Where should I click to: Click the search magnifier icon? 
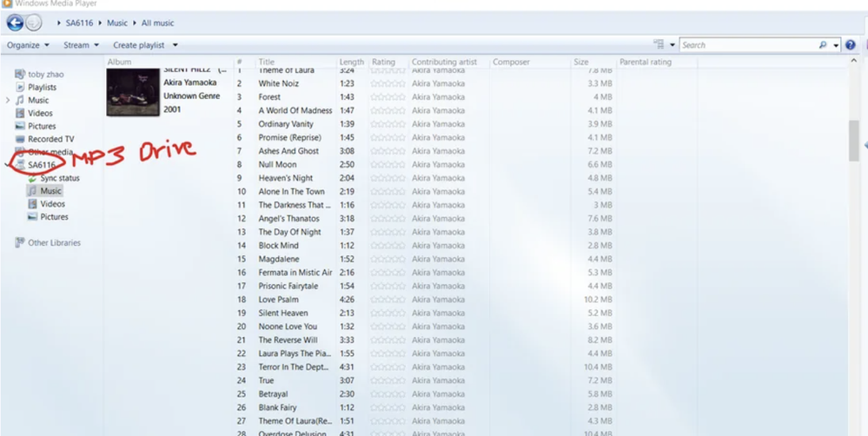823,45
